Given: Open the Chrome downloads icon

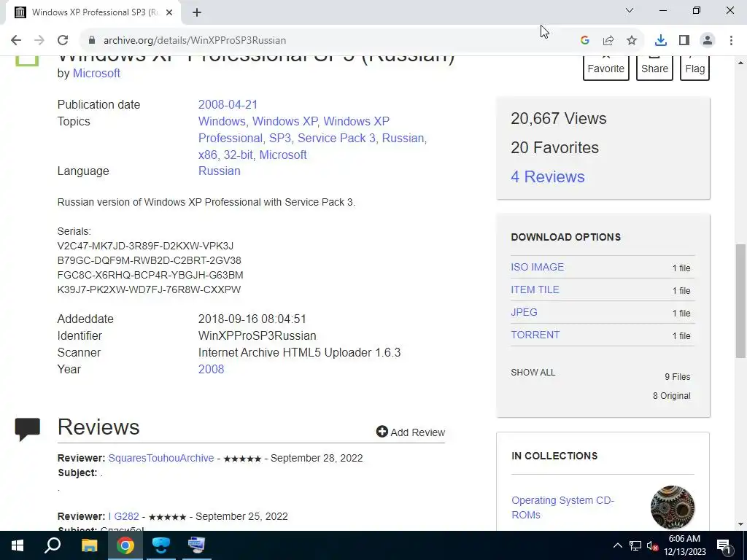Looking at the screenshot, I should pos(661,41).
